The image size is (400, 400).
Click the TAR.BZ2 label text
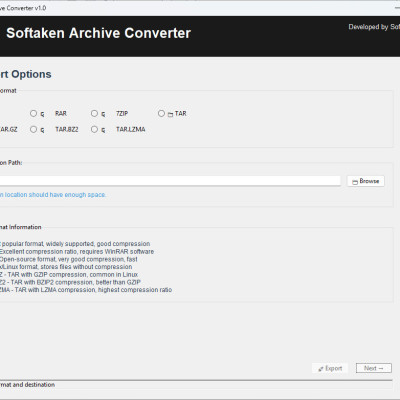[x=67, y=129]
